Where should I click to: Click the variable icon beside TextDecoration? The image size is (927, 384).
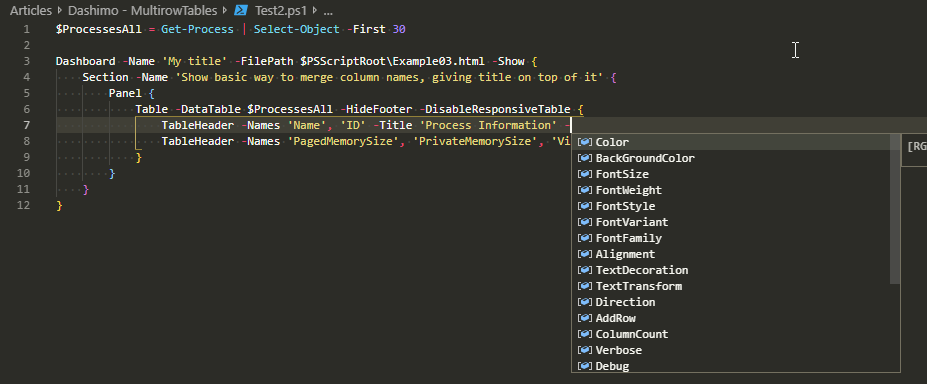pos(585,269)
